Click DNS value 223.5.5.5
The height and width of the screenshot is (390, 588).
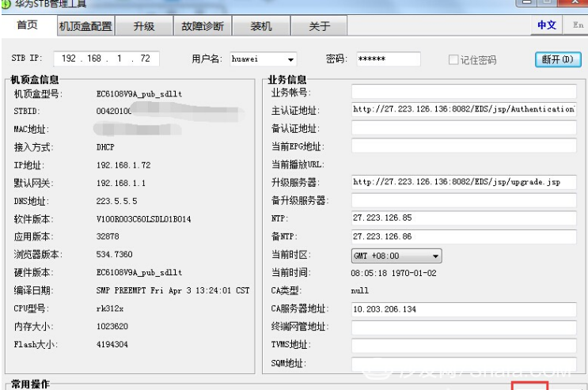[x=116, y=201]
